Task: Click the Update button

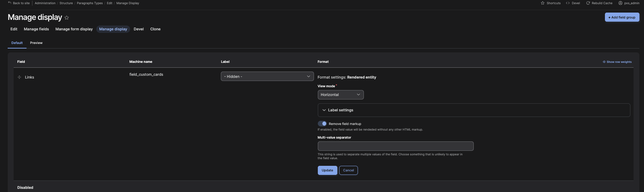Action: click(x=327, y=170)
